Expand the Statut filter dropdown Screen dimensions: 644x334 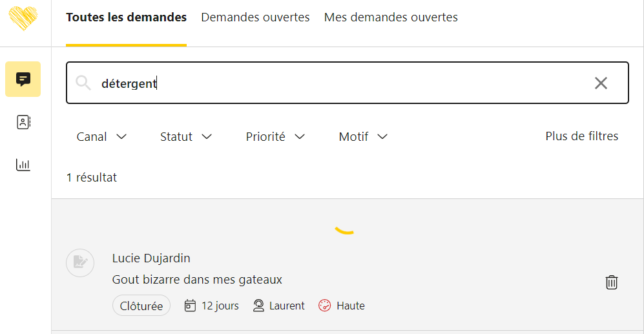(x=186, y=136)
